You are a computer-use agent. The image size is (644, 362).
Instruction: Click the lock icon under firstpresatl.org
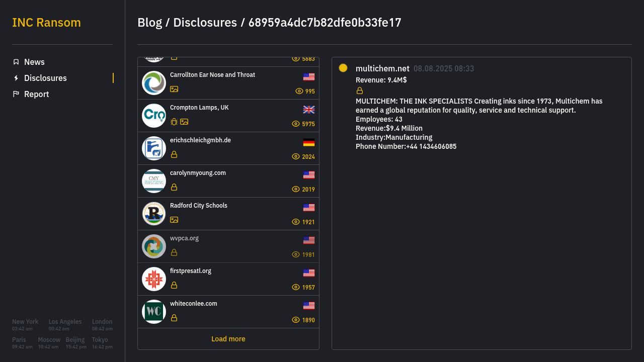coord(174,285)
